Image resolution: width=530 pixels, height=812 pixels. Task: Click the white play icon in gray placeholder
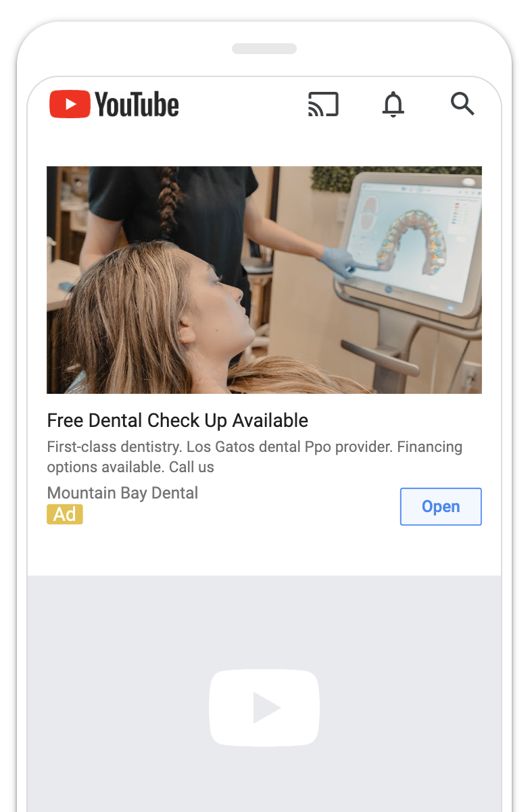[x=264, y=708]
